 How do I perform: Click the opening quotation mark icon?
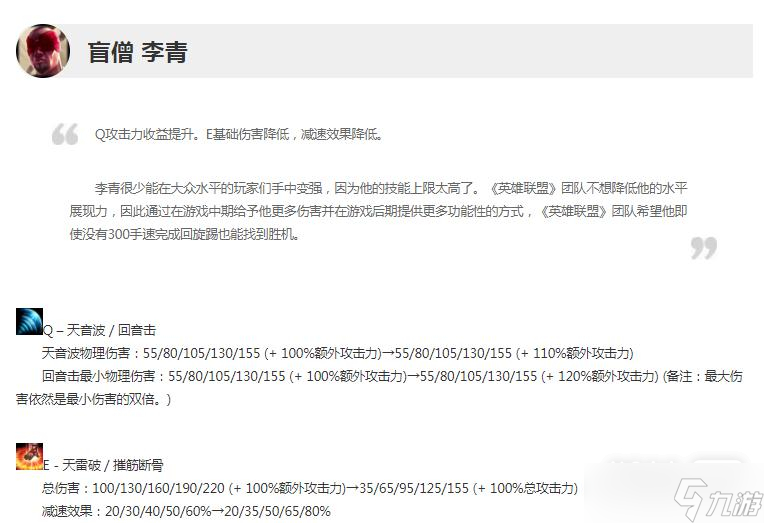coord(65,134)
